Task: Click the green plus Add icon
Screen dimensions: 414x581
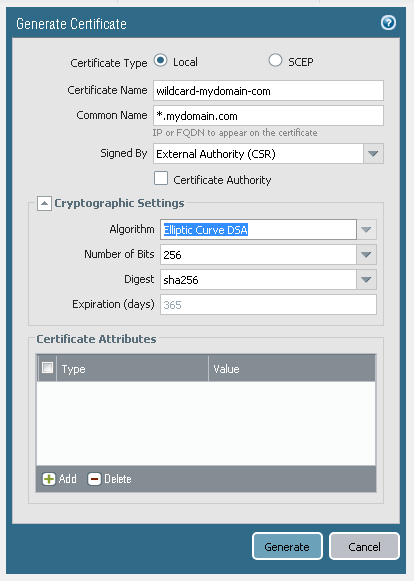Action: click(x=49, y=479)
